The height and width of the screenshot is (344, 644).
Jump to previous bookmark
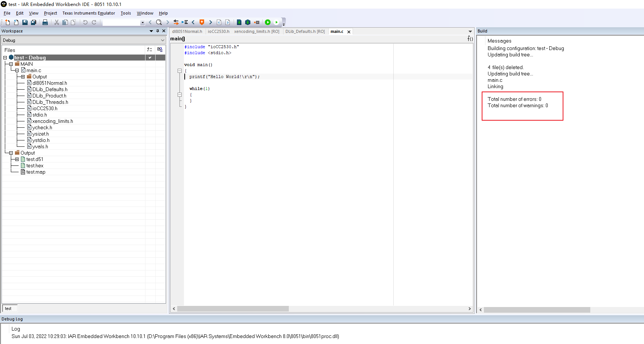coord(193,22)
